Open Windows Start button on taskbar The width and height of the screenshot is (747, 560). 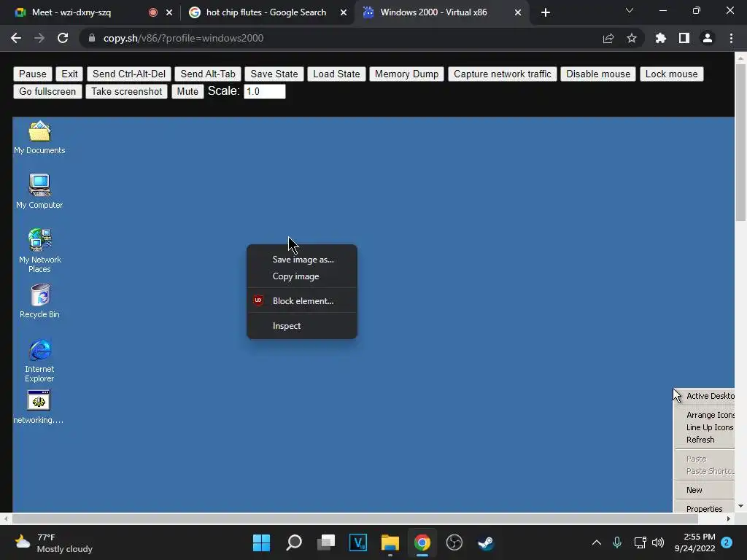click(x=262, y=542)
